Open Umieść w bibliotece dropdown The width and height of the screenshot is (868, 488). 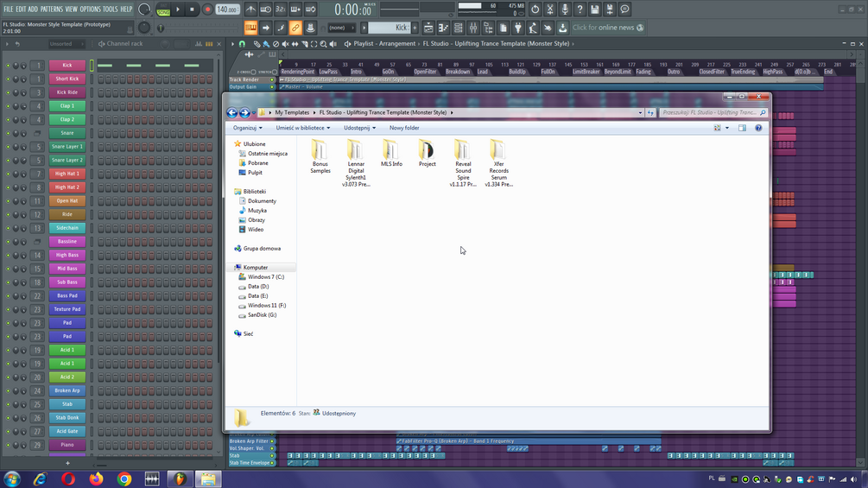click(x=303, y=128)
